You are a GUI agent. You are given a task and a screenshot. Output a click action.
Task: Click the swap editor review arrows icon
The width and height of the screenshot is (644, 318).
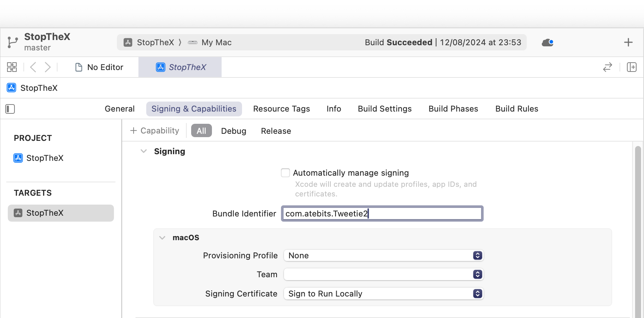pos(608,67)
